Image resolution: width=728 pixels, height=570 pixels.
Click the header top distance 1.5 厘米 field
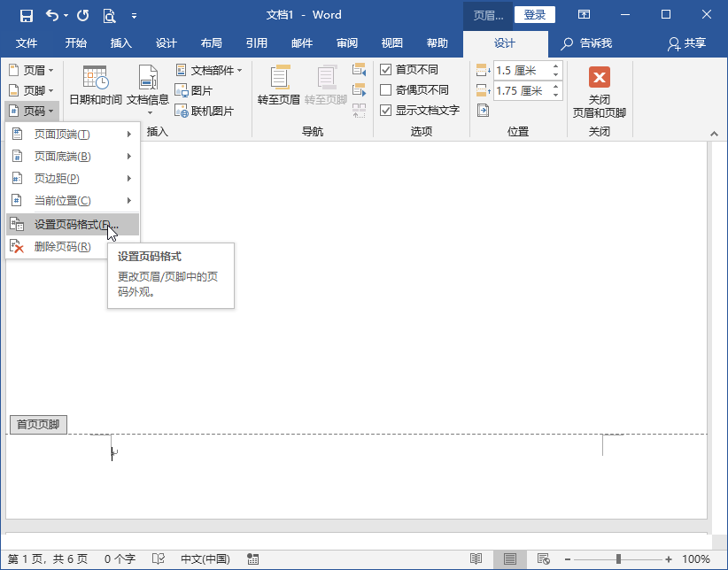coord(521,70)
